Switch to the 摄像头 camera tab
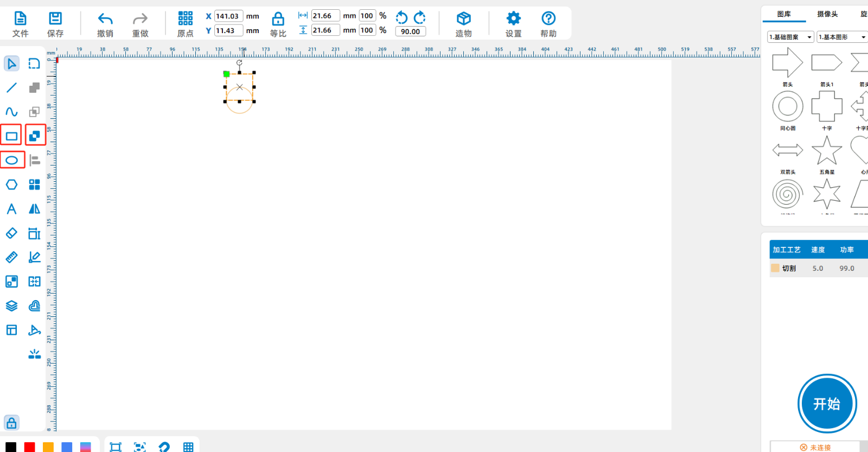The height and width of the screenshot is (452, 868). coord(827,14)
